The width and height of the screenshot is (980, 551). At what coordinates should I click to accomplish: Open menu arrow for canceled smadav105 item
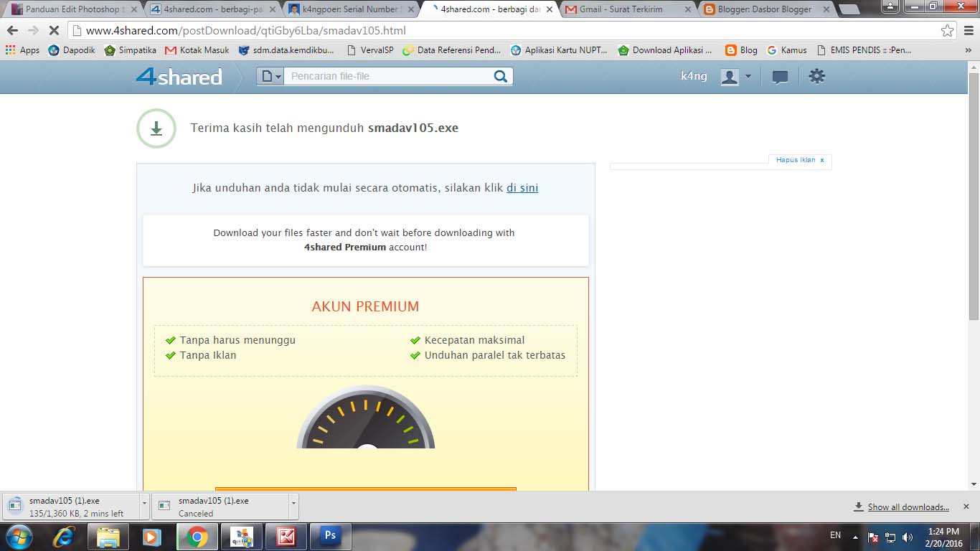(293, 507)
